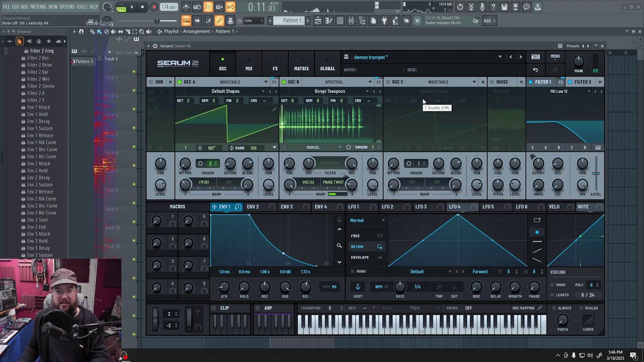644x362 pixels.
Task: Select Env 1 Attack in browser list
Action: 39,107
